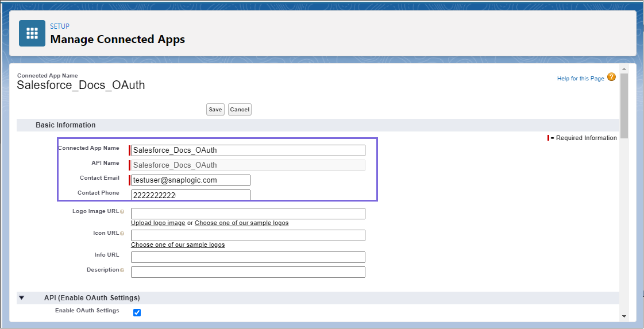Image resolution: width=644 pixels, height=329 pixels.
Task: Click the Info URL input field
Action: click(248, 257)
